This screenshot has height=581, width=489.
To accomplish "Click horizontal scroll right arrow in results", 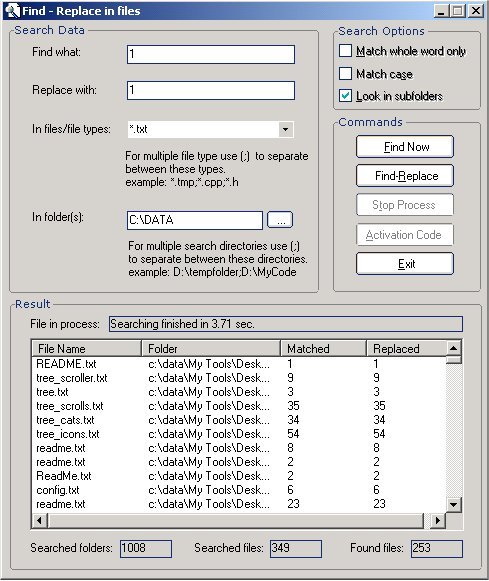I will click(x=438, y=521).
